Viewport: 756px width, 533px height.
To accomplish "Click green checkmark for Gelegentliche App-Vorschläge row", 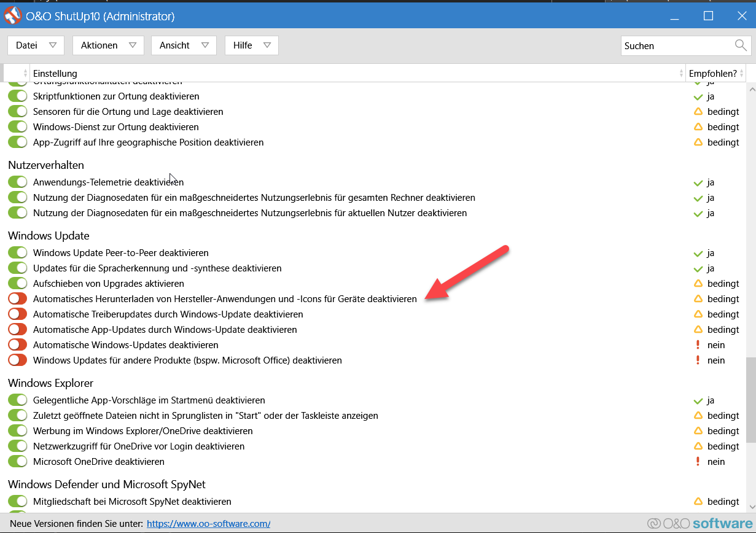I will pos(698,400).
